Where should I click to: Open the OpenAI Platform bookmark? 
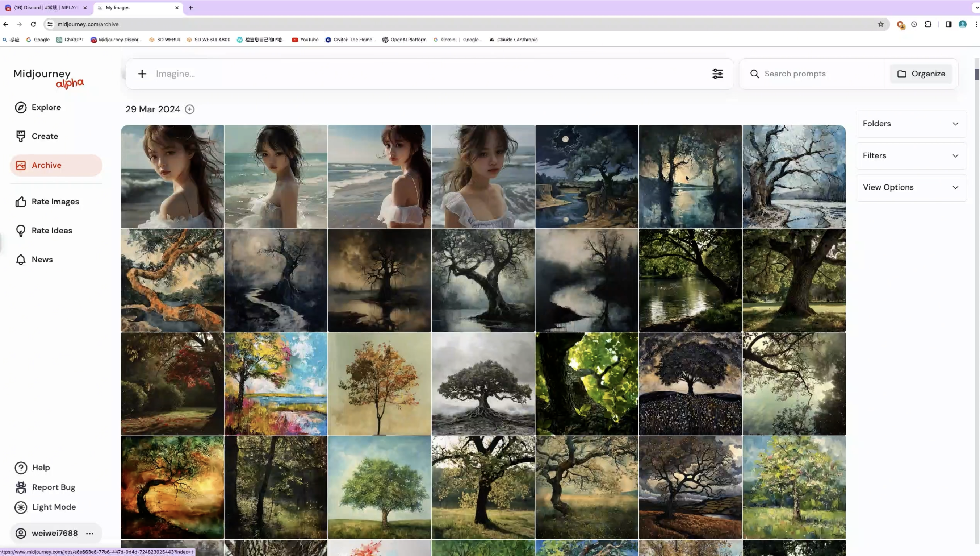405,40
